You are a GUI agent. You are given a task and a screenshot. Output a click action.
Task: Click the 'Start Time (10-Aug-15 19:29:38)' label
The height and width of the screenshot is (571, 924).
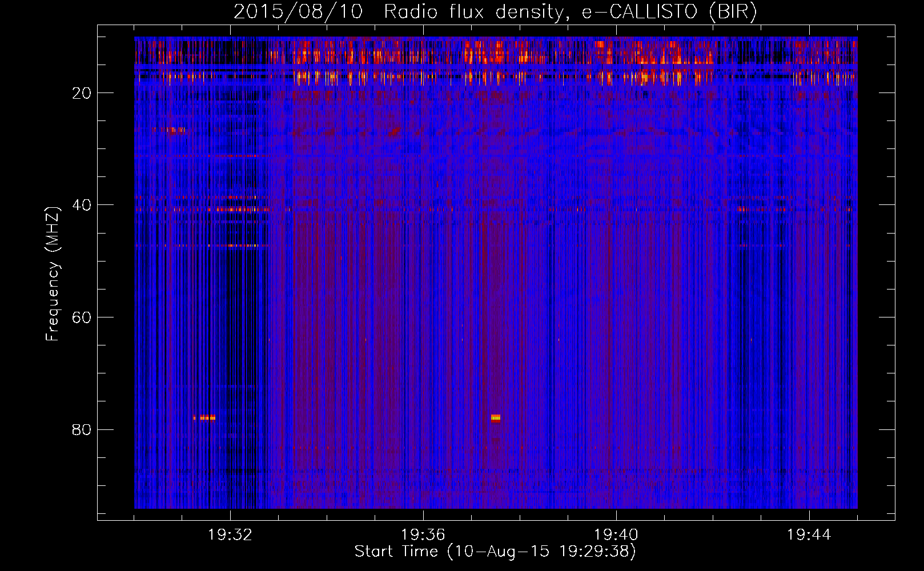pyautogui.click(x=495, y=552)
